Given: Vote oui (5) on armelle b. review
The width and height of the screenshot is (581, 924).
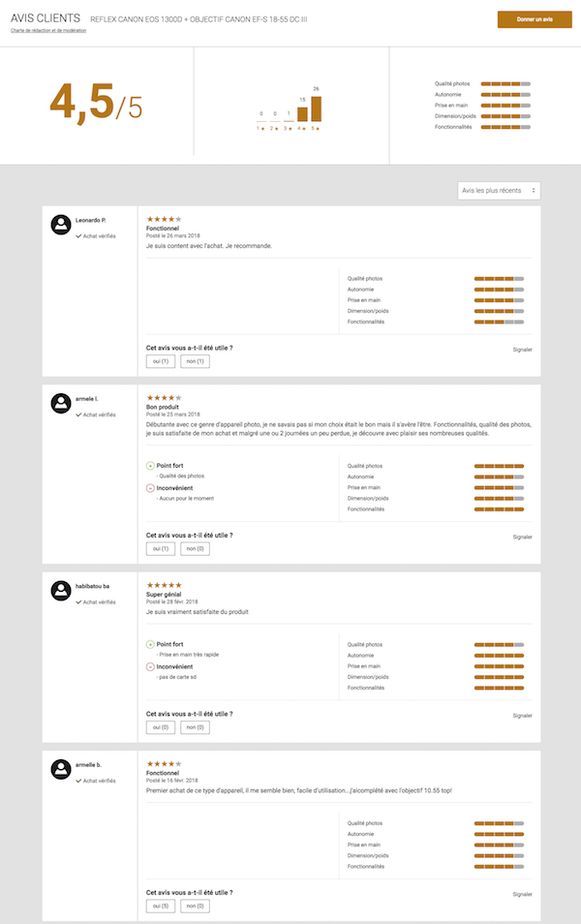Looking at the screenshot, I should [160, 907].
